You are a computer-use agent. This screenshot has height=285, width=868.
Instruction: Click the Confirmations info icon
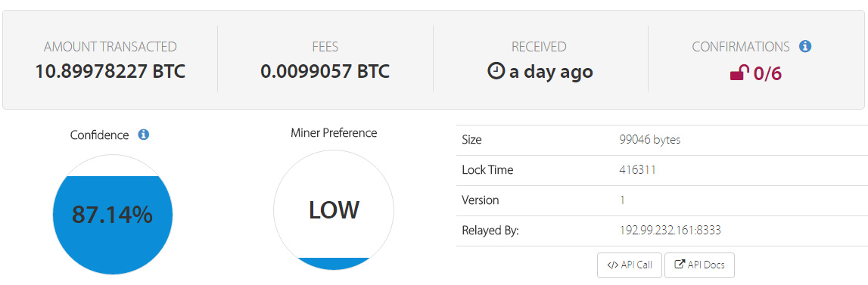(x=805, y=46)
